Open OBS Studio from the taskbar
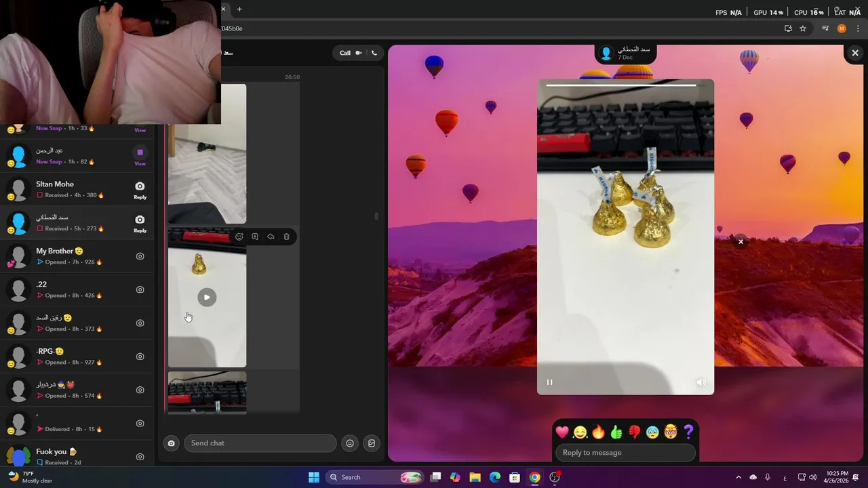868x488 pixels. click(x=555, y=477)
